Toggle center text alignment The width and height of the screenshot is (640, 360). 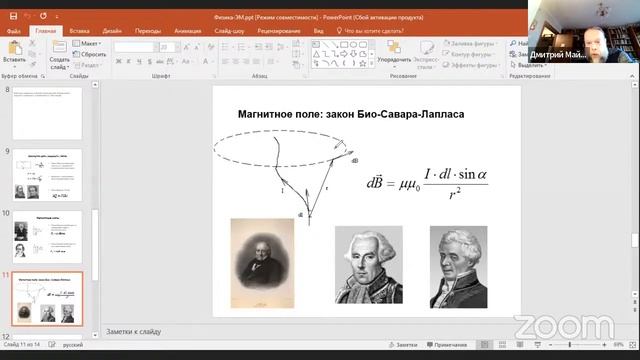coord(236,62)
